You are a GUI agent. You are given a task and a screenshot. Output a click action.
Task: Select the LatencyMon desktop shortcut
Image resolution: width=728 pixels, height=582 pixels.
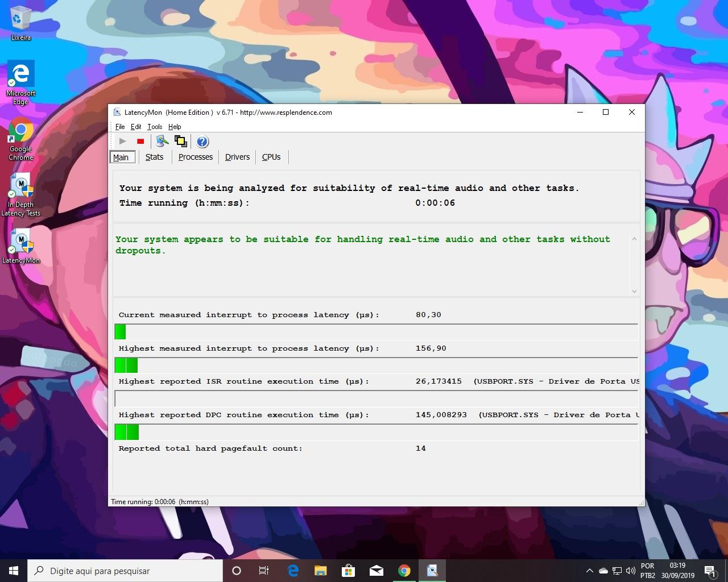[x=21, y=246]
